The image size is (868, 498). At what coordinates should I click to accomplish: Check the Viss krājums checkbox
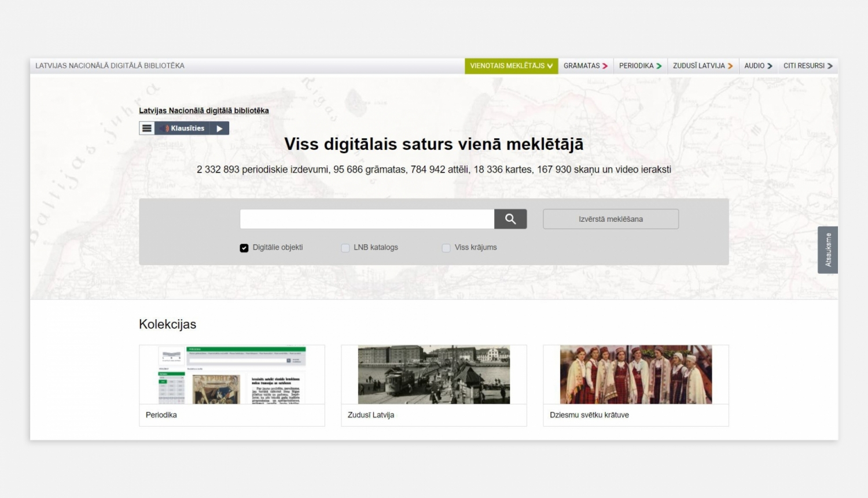click(446, 247)
